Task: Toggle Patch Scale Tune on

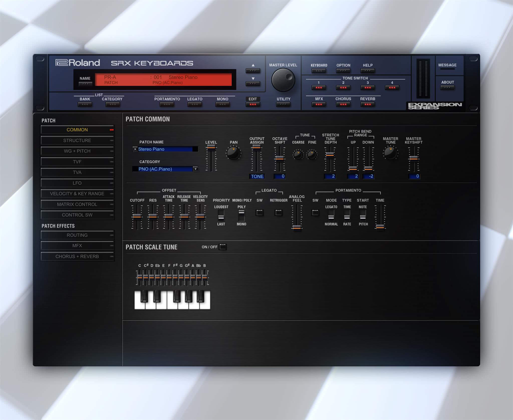Action: (222, 247)
